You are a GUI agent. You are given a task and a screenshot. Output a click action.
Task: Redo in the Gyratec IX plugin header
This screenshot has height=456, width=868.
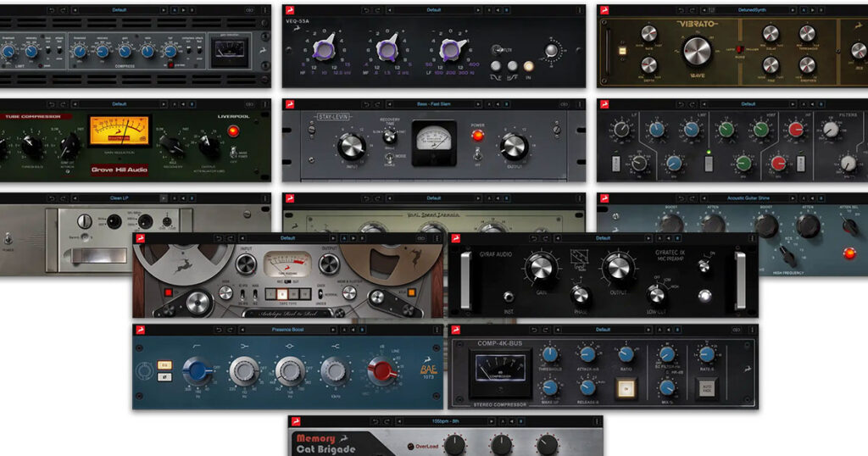545,238
